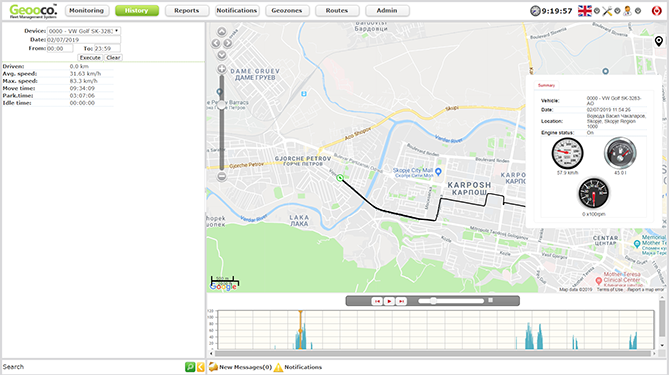This screenshot has width=669, height=375.
Task: Open the tools wrench settings icon
Action: pyautogui.click(x=607, y=11)
